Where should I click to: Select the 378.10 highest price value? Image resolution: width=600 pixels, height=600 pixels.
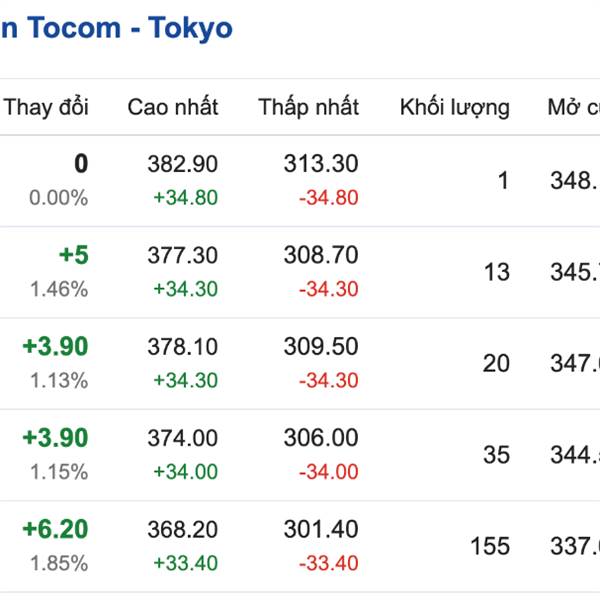183,347
